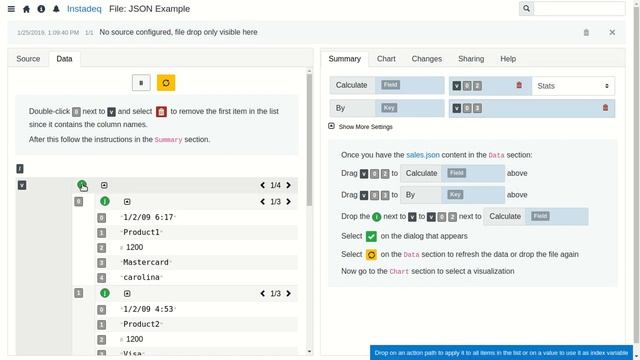The image size is (640, 360).
Task: Open the Chart tab
Action: tap(386, 59)
